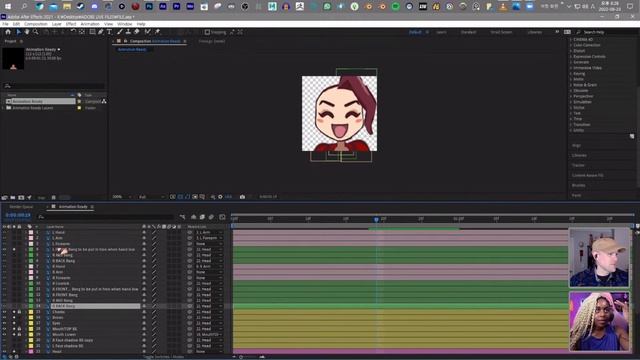Select the Type tool
The image size is (640, 360).
109,32
